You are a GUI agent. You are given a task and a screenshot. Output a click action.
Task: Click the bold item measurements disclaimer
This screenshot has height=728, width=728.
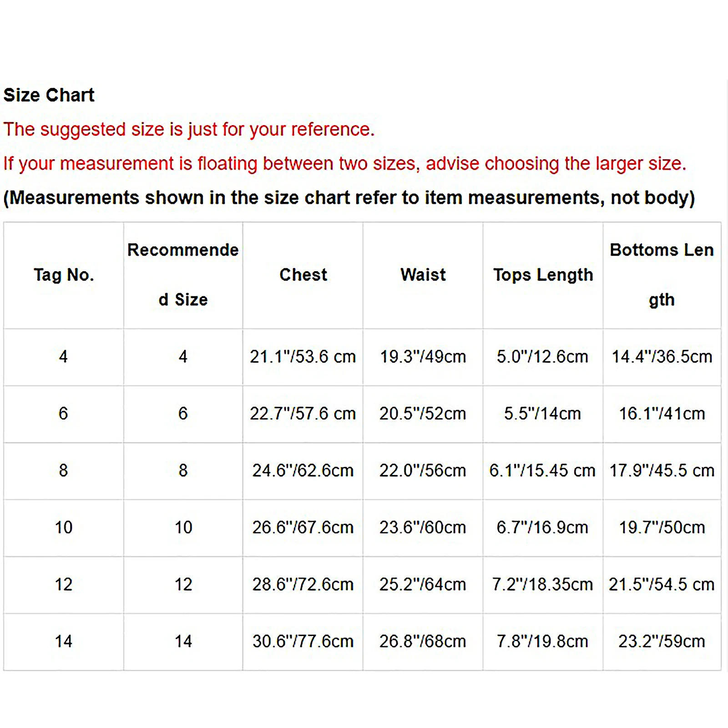click(349, 197)
